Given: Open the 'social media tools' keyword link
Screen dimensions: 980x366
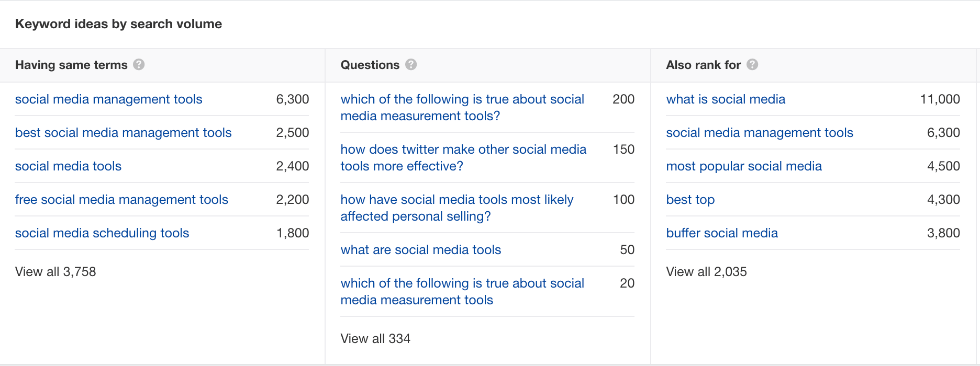Looking at the screenshot, I should [x=68, y=166].
